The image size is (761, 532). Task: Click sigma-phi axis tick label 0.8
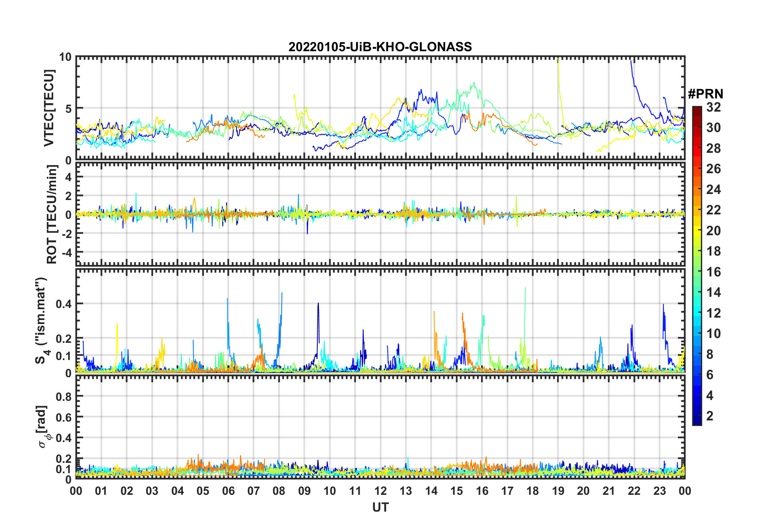tap(64, 397)
